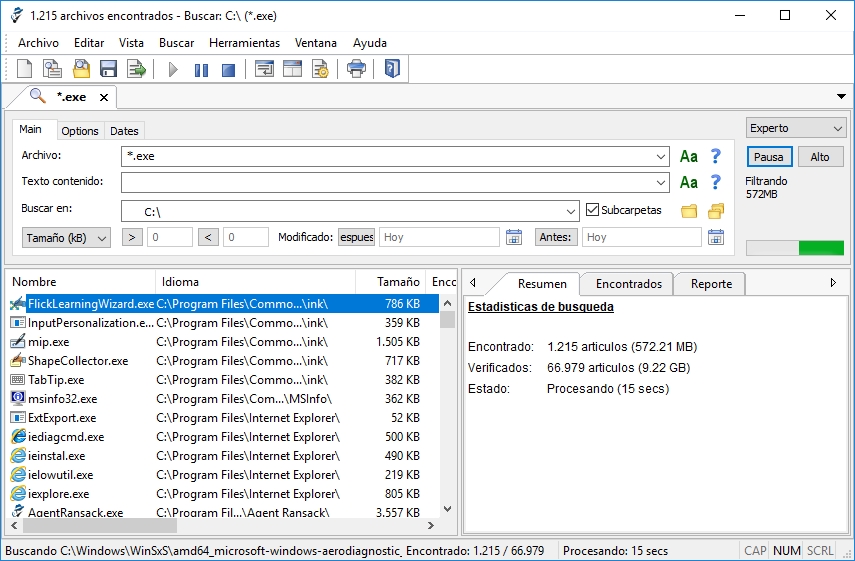Click the iexplore.exe Internet Explorer icon
The width and height of the screenshot is (855, 561).
click(x=18, y=493)
